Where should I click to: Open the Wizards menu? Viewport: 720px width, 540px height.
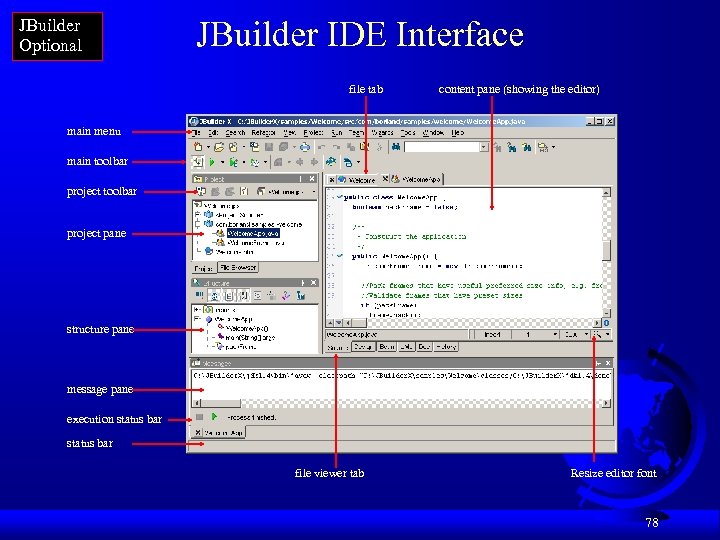[382, 133]
